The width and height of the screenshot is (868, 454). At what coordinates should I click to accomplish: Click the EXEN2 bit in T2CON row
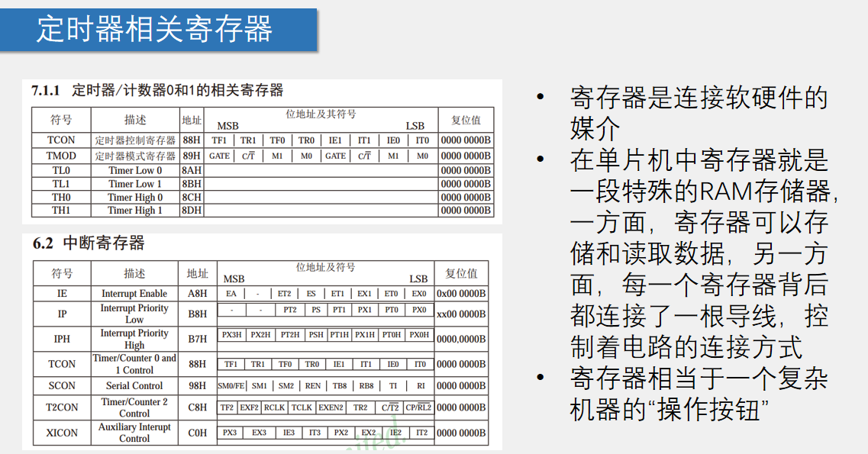click(331, 407)
